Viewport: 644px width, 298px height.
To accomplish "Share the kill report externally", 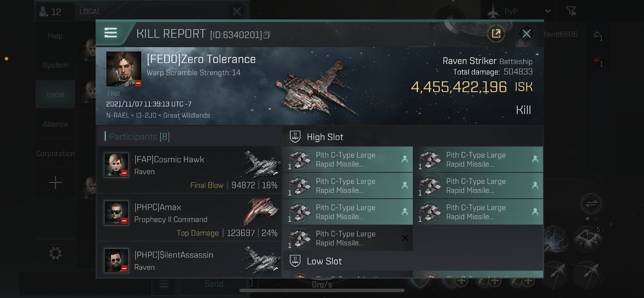I will point(496,34).
